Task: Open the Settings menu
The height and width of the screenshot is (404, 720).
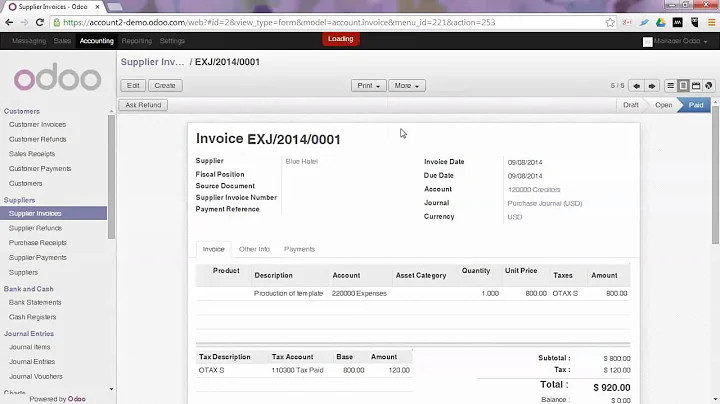Action: [x=172, y=41]
